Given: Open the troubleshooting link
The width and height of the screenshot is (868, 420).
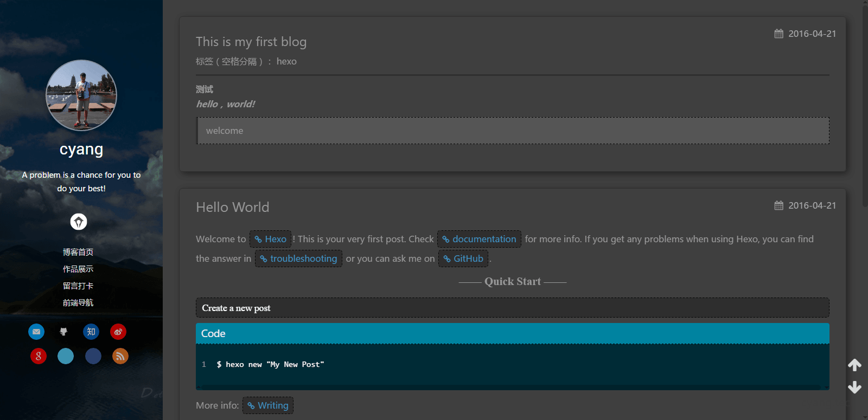Looking at the screenshot, I should click(x=299, y=259).
